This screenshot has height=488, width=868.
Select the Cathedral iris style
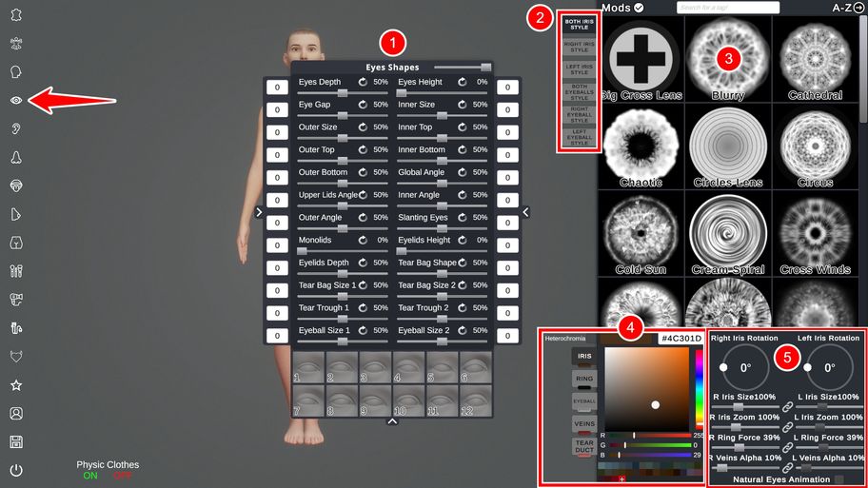coord(815,60)
